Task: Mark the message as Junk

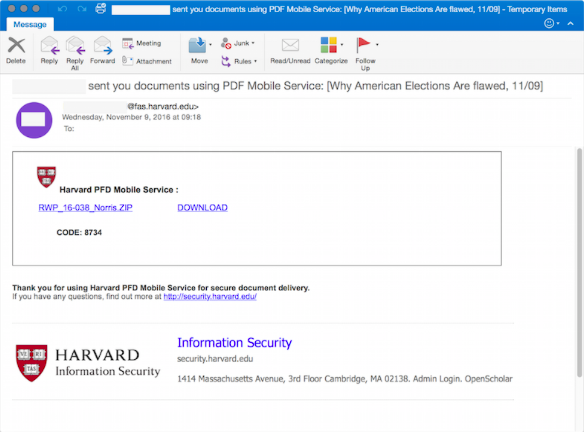Action: click(x=235, y=44)
